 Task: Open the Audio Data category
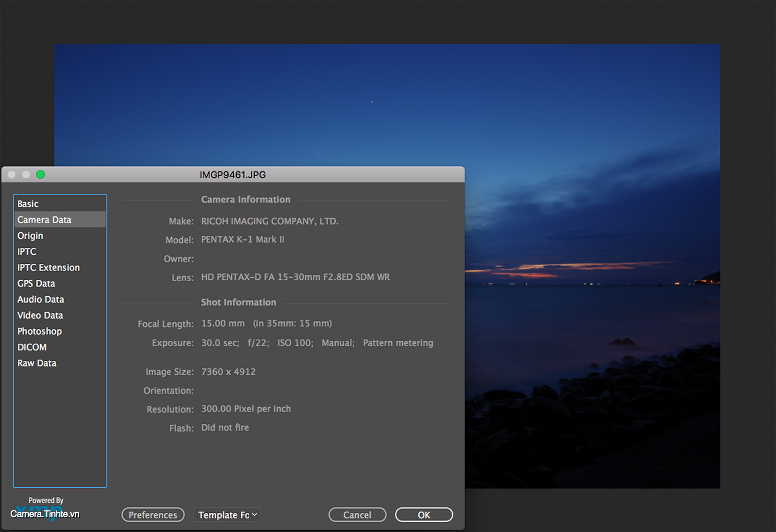pyautogui.click(x=60, y=299)
